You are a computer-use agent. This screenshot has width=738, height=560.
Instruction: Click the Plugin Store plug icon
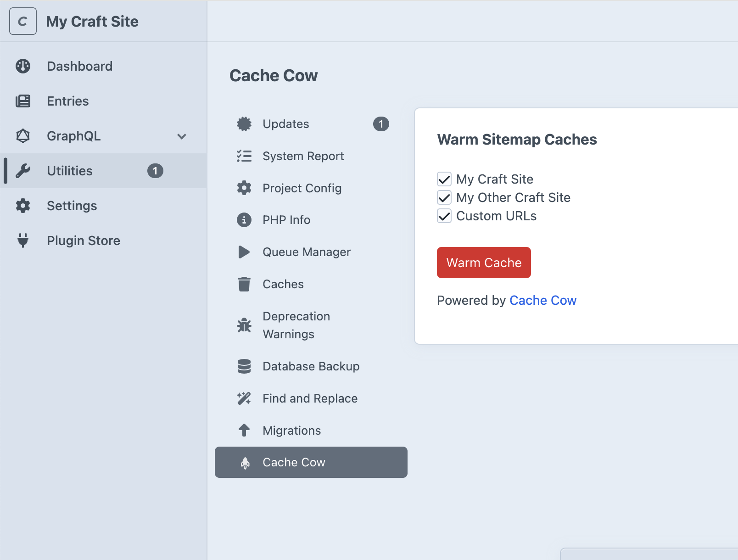tap(23, 240)
